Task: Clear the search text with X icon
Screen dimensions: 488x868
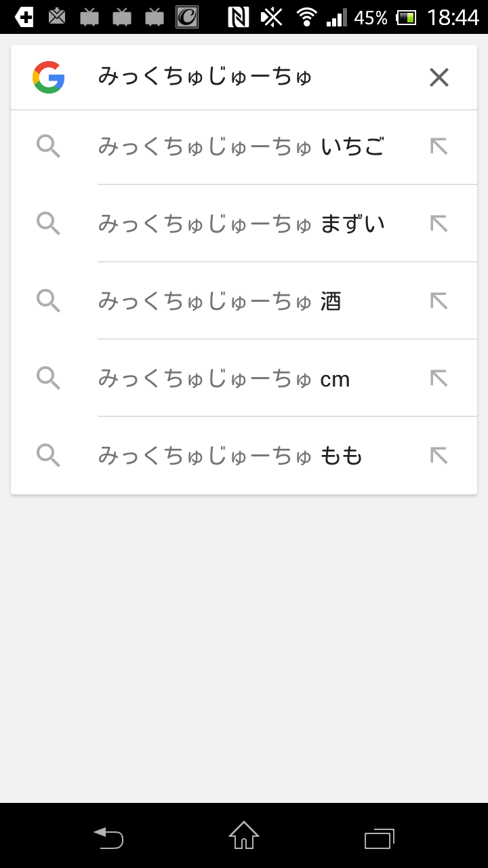Action: click(439, 78)
